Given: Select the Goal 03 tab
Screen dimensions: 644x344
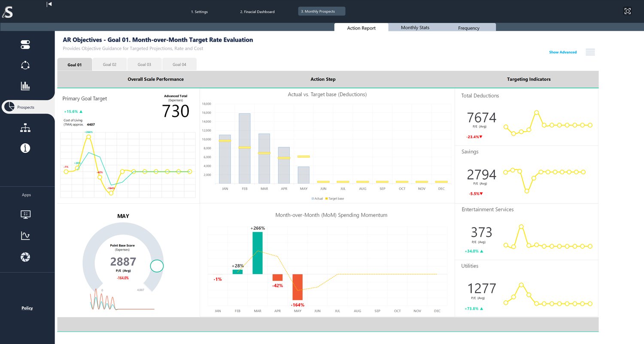Looking at the screenshot, I should click(144, 64).
